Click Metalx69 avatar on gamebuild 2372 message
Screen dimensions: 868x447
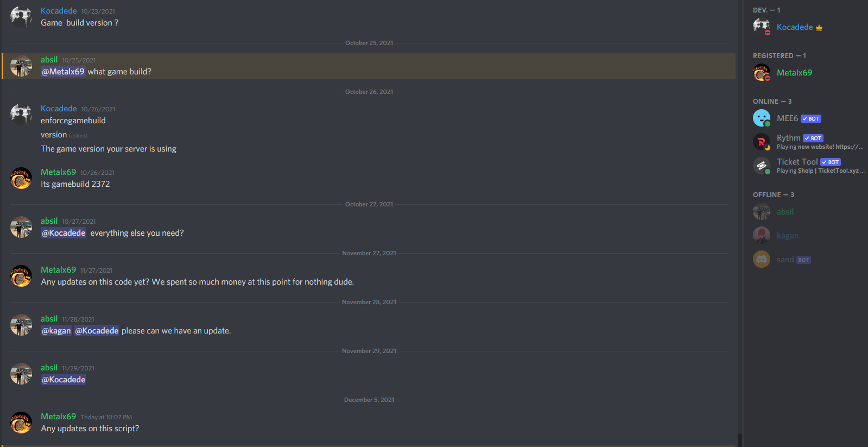[21, 178]
